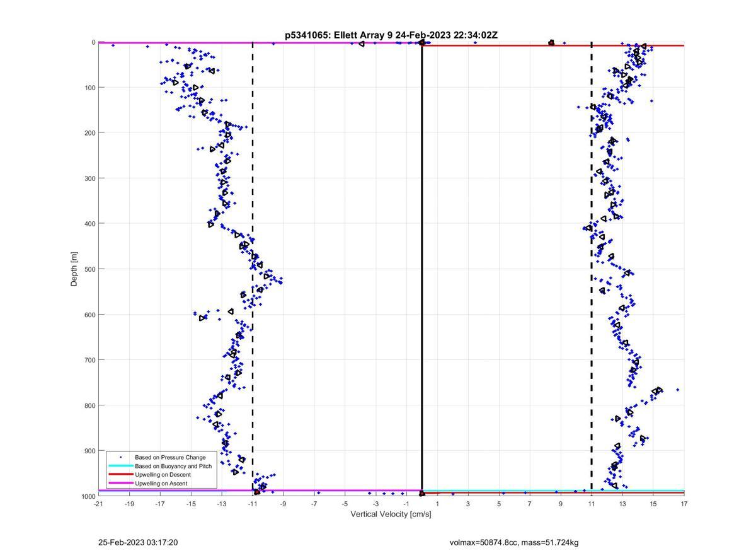This screenshot has width=756, height=558.
Task: Click depth tick label '700'
Action: pos(90,360)
